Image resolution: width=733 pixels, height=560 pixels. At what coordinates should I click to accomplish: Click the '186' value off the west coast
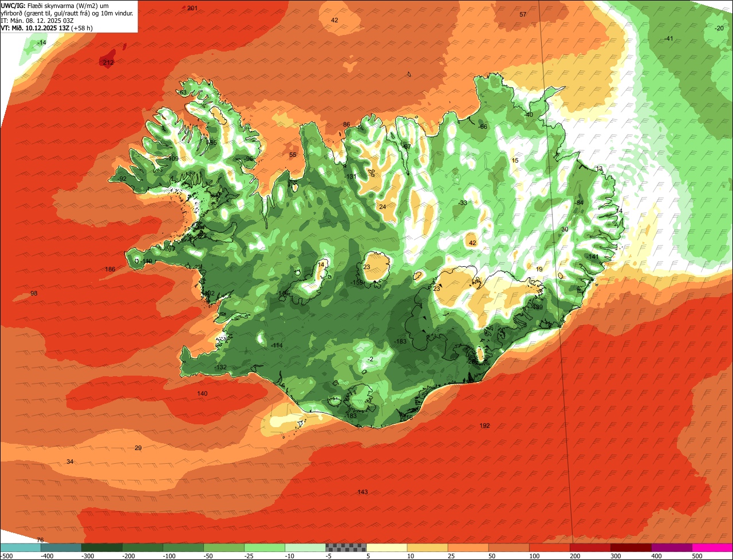tap(111, 270)
